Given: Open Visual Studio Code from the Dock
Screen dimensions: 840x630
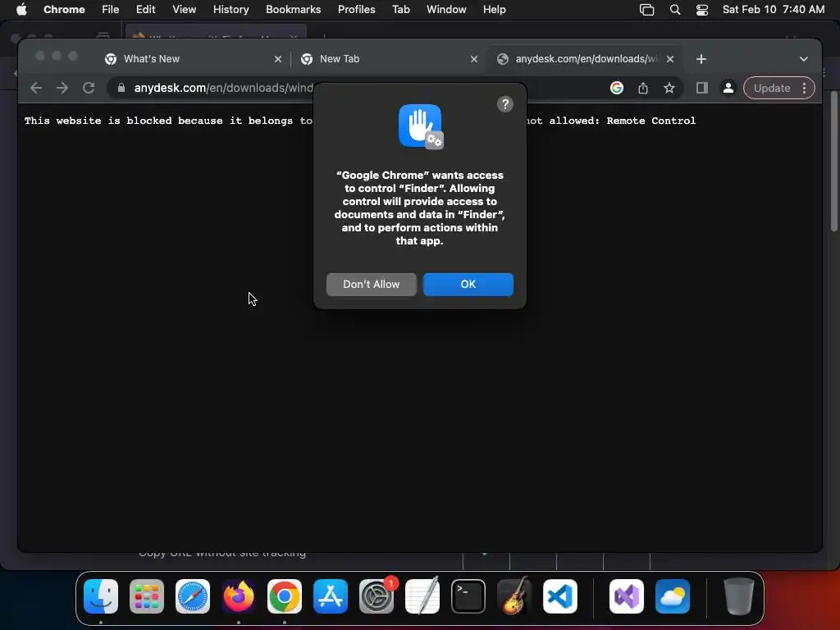Looking at the screenshot, I should coord(559,596).
